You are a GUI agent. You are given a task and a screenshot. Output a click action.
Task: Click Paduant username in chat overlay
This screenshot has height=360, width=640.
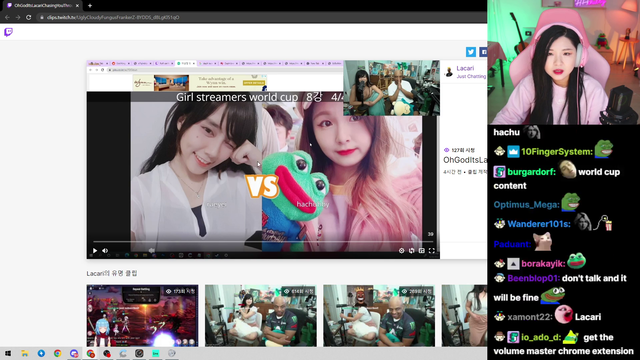click(x=512, y=244)
